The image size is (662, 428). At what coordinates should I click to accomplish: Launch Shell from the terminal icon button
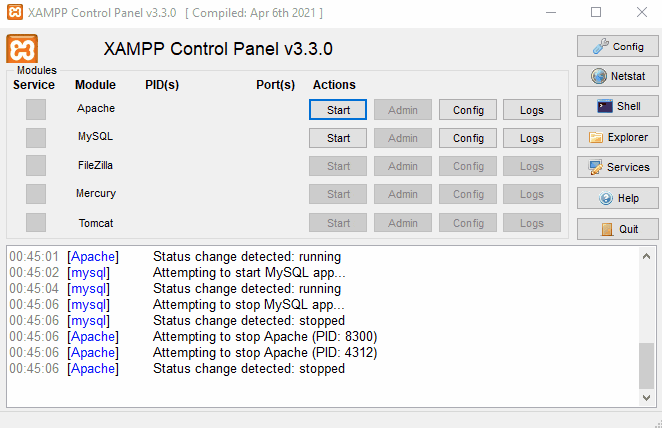point(617,106)
